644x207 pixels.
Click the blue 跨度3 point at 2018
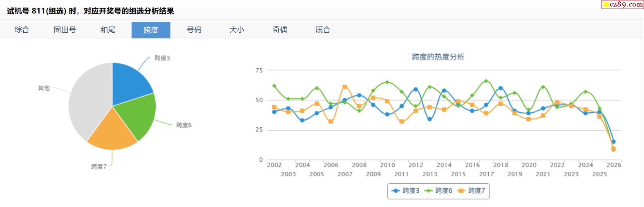[x=501, y=88]
